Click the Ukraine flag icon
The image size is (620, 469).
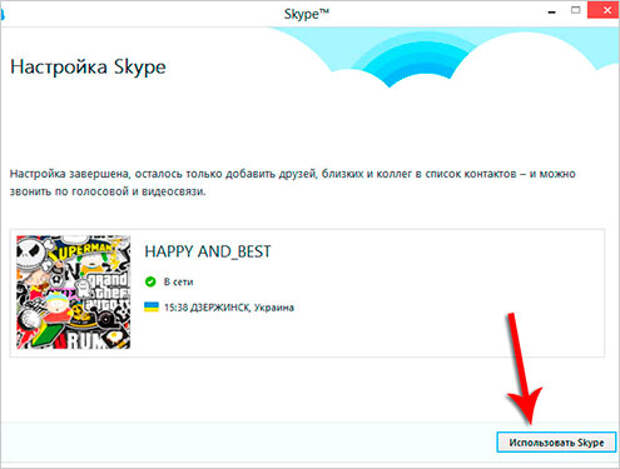[x=151, y=307]
